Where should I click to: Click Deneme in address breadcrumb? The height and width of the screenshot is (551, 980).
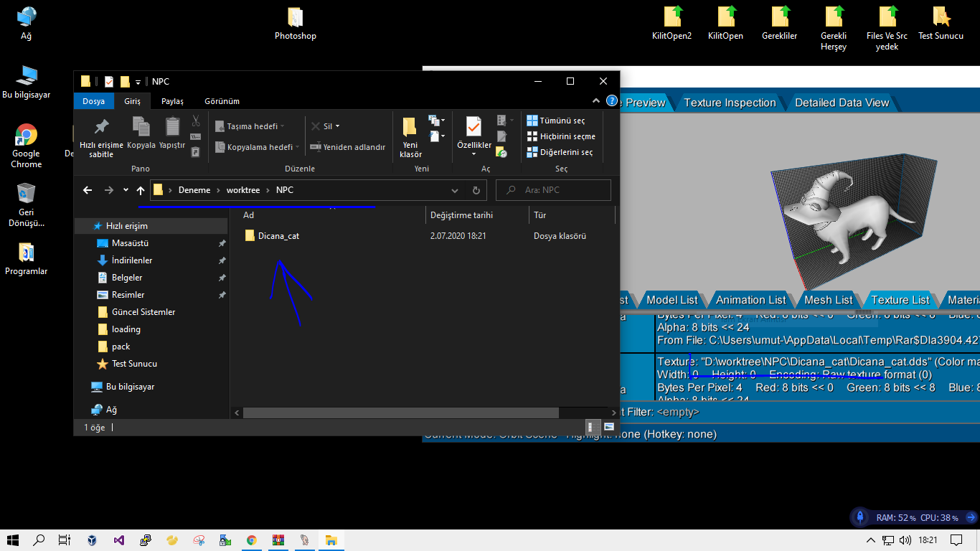[194, 190]
